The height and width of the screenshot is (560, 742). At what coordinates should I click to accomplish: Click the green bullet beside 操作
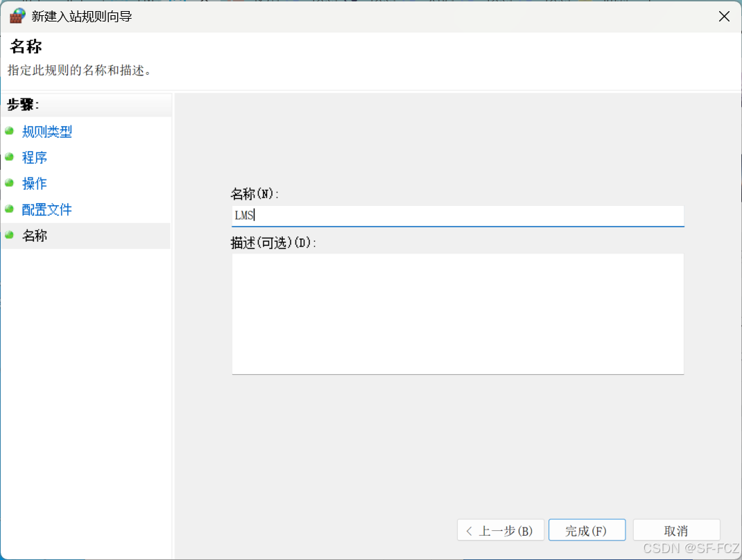10,183
